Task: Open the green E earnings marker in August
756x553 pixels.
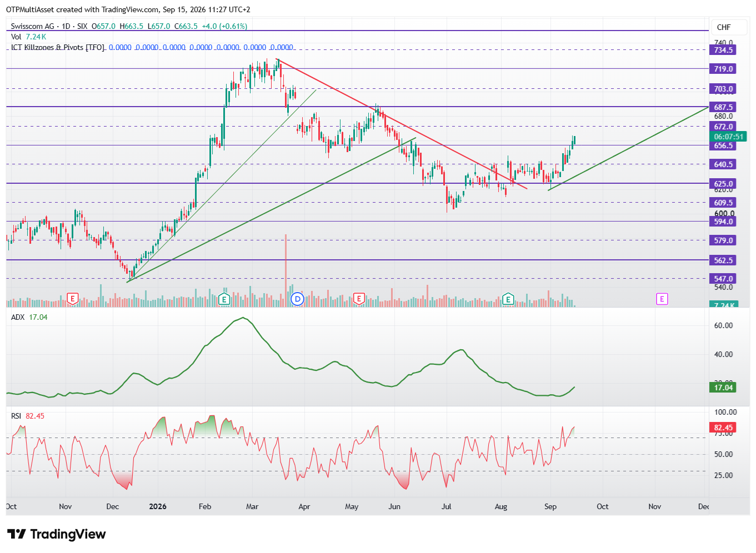Action: point(508,299)
